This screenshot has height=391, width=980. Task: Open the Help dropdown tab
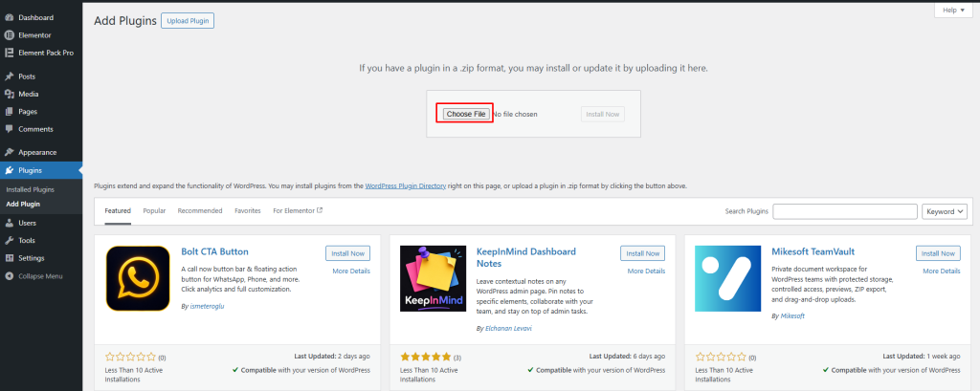pos(953,10)
